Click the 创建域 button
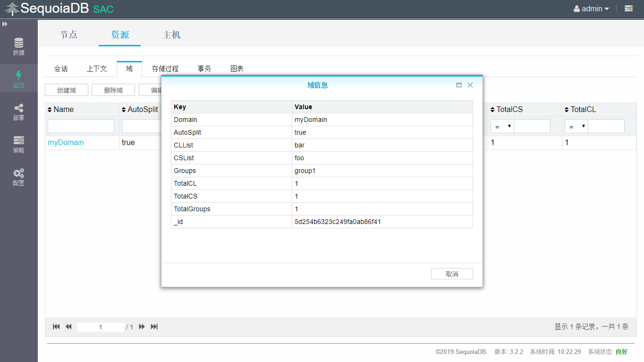The height and width of the screenshot is (362, 644). pos(66,90)
